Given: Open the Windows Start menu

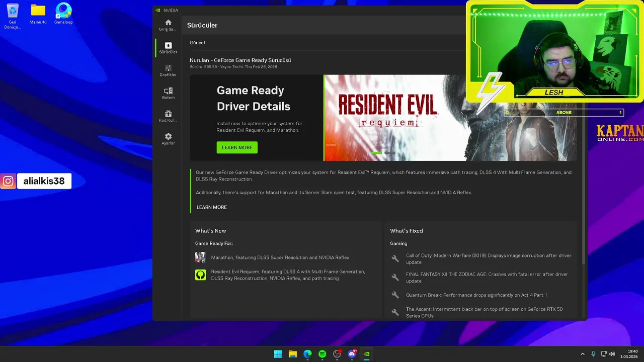Looking at the screenshot, I should click(278, 354).
